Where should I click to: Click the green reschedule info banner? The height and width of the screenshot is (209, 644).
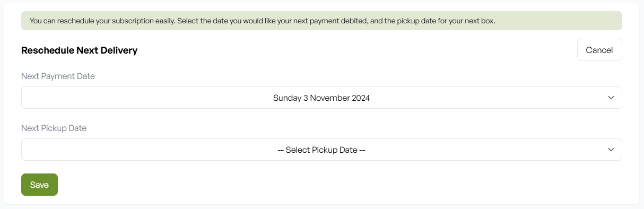pyautogui.click(x=321, y=21)
